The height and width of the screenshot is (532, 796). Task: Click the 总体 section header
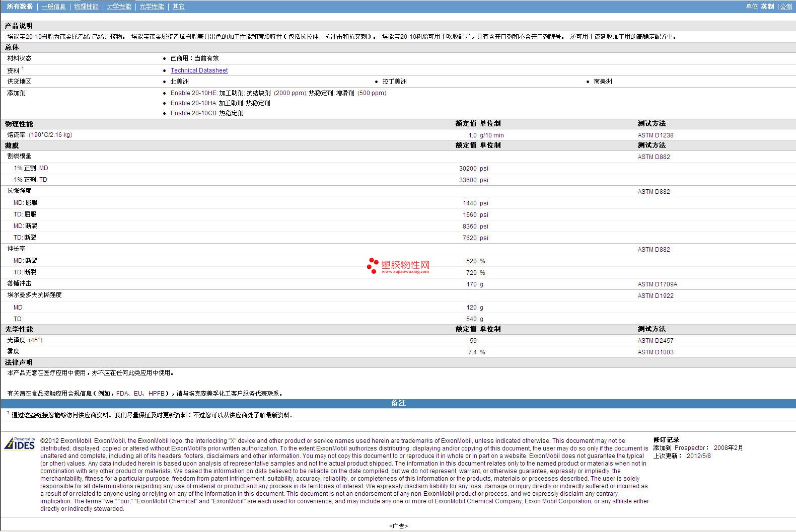[12, 47]
